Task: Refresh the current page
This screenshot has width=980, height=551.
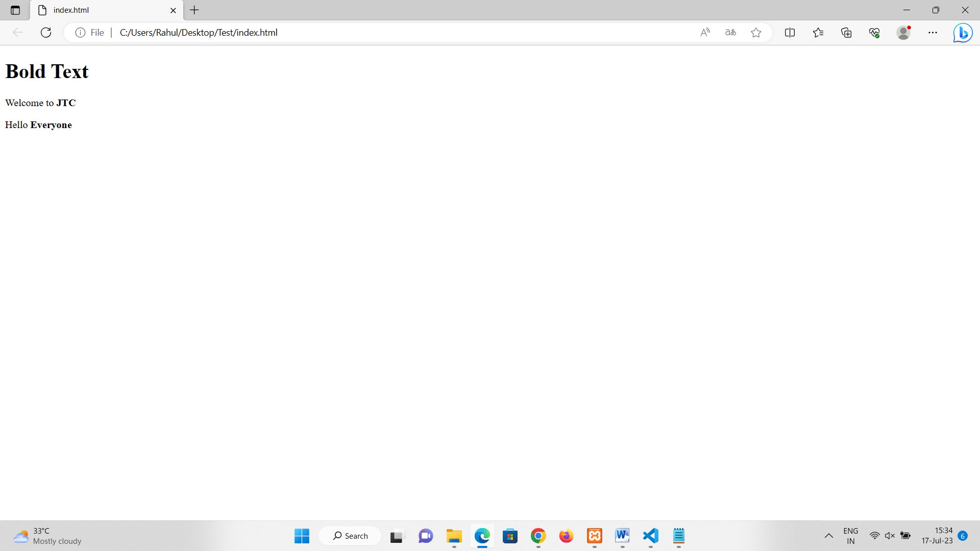Action: pyautogui.click(x=46, y=33)
